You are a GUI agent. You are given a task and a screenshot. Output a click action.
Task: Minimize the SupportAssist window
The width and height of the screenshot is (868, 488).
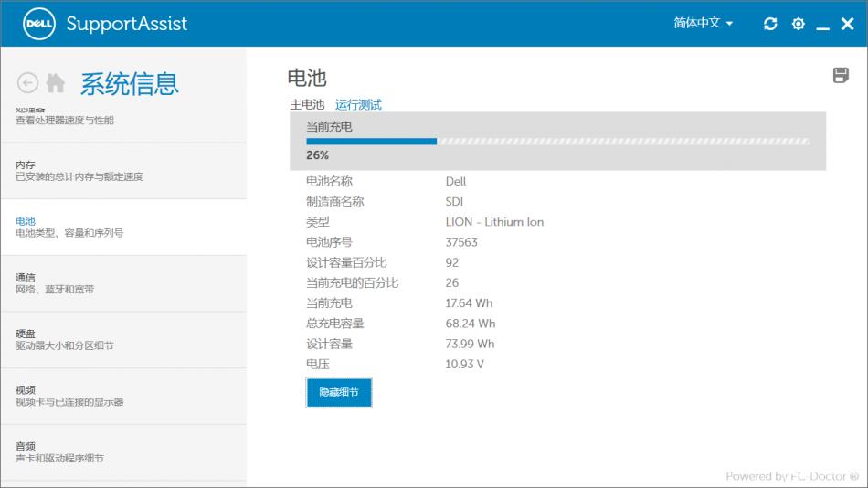[822, 27]
